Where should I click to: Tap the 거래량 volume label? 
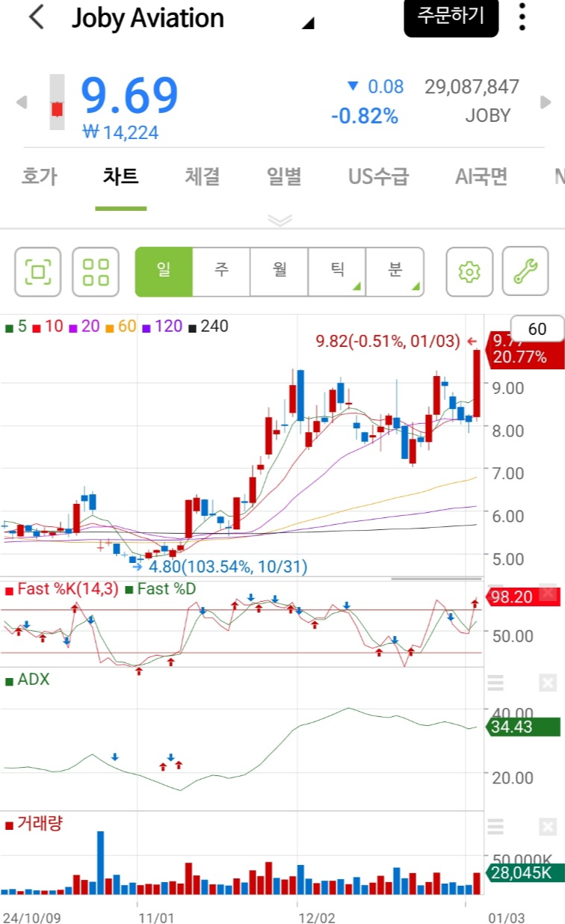[x=34, y=824]
